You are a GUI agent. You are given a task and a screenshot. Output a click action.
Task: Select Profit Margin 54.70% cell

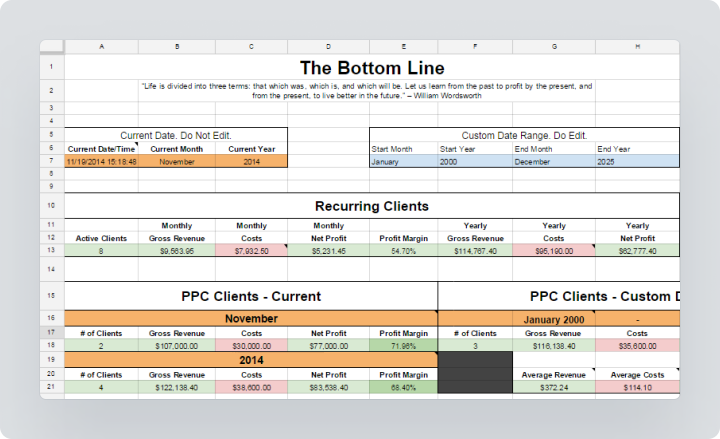click(404, 251)
